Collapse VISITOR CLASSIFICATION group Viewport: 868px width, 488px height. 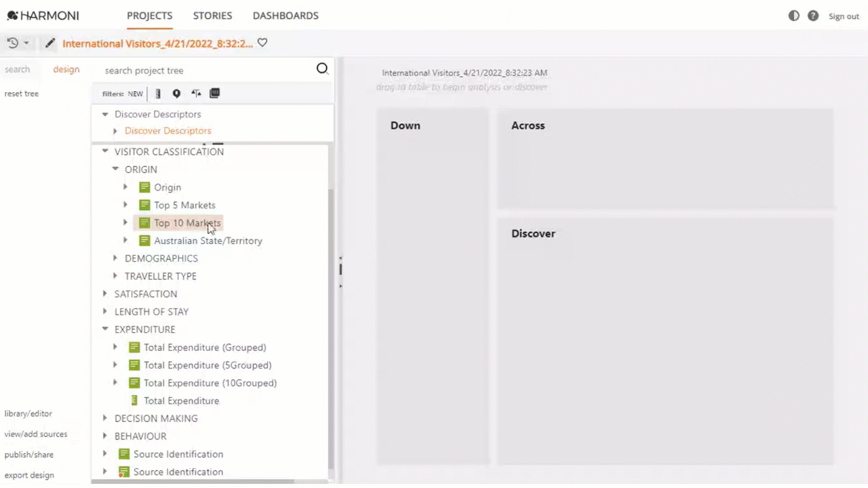tap(105, 151)
